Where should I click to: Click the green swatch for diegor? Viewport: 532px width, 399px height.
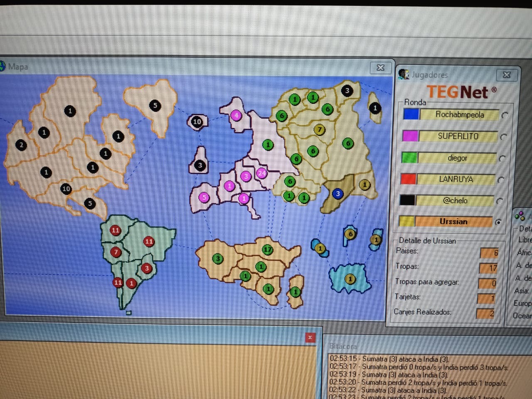click(x=409, y=158)
